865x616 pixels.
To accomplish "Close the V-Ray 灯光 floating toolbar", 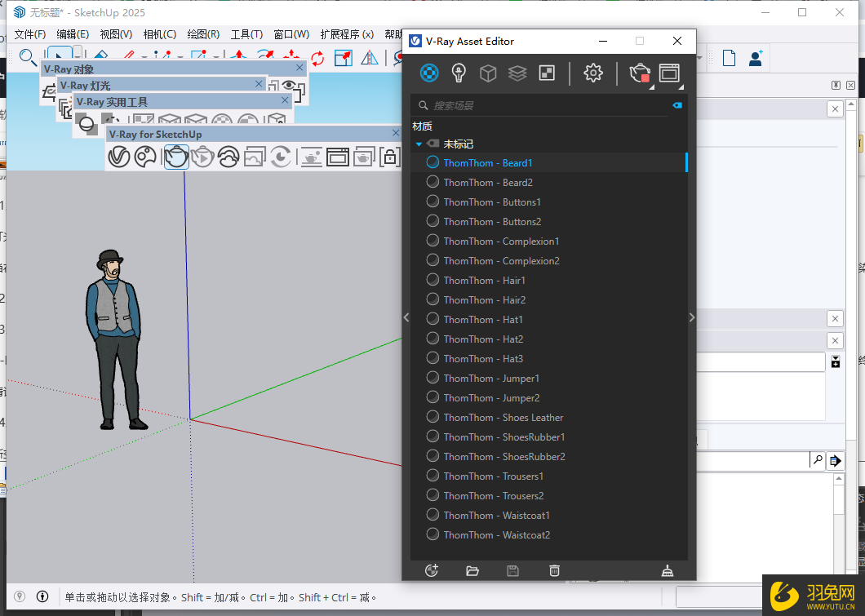I will click(259, 84).
